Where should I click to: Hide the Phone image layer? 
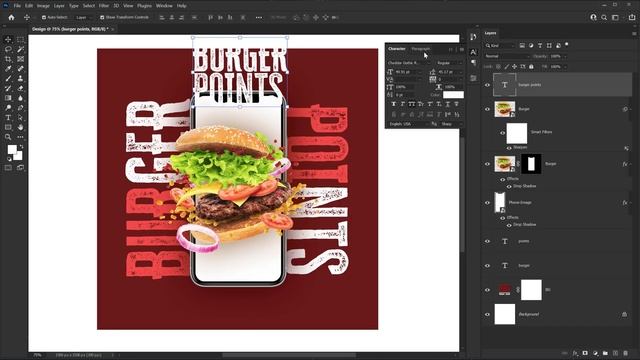click(487, 202)
